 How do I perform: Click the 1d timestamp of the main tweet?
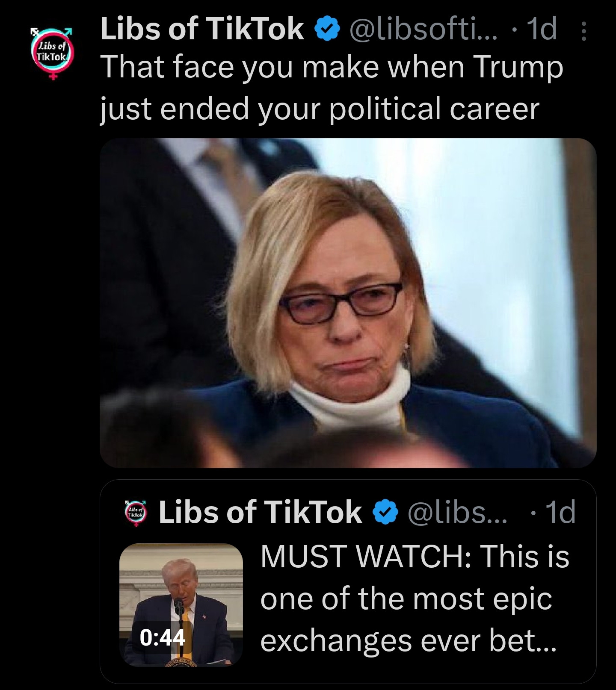[542, 30]
